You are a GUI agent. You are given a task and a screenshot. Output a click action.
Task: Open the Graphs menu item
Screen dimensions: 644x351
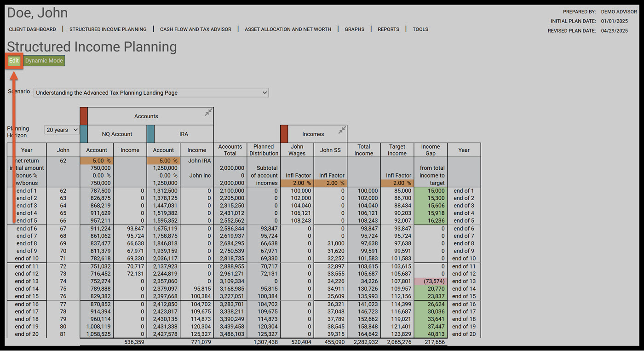355,29
